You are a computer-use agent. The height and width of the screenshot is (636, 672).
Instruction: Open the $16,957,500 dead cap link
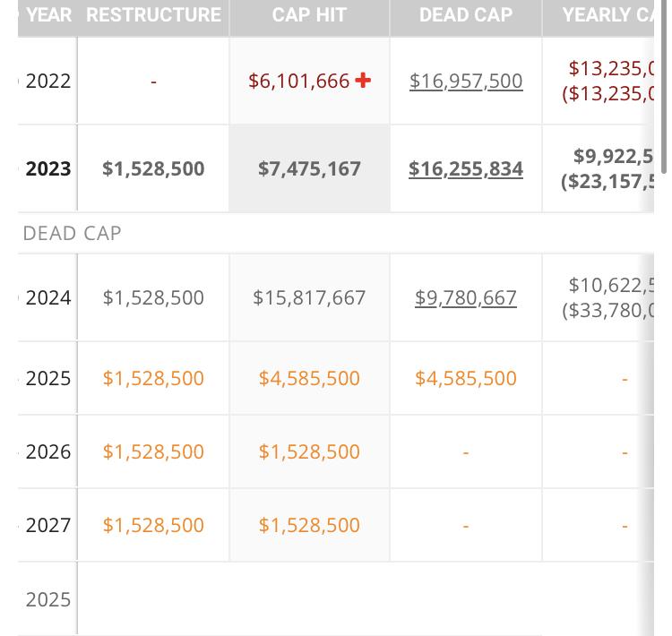click(x=466, y=81)
